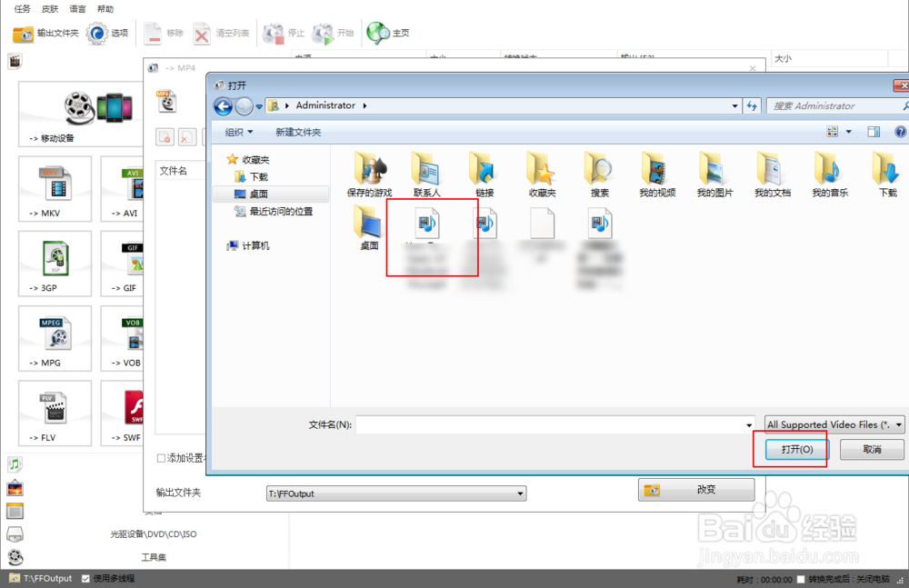Click the 取消 button
This screenshot has height=588, width=909.
(872, 450)
